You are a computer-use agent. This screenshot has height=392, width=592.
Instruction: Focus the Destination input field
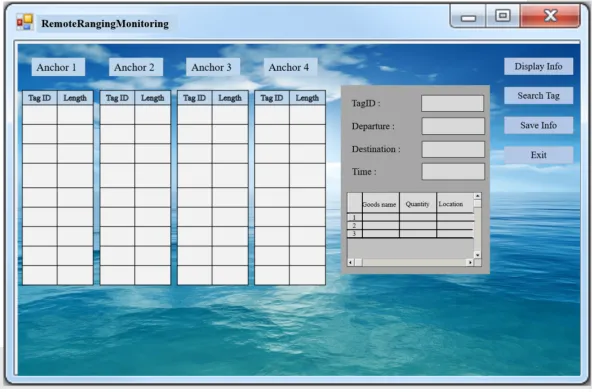[x=453, y=149]
